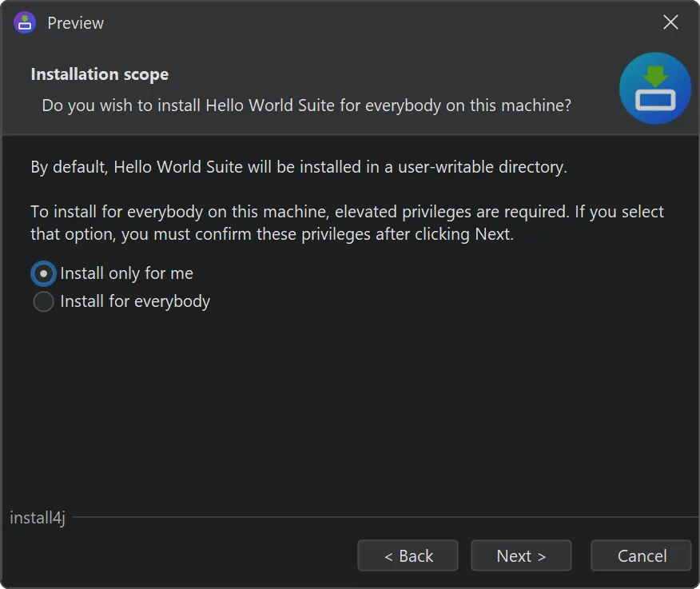Select the Install only for me option
The image size is (700, 589).
(x=42, y=273)
